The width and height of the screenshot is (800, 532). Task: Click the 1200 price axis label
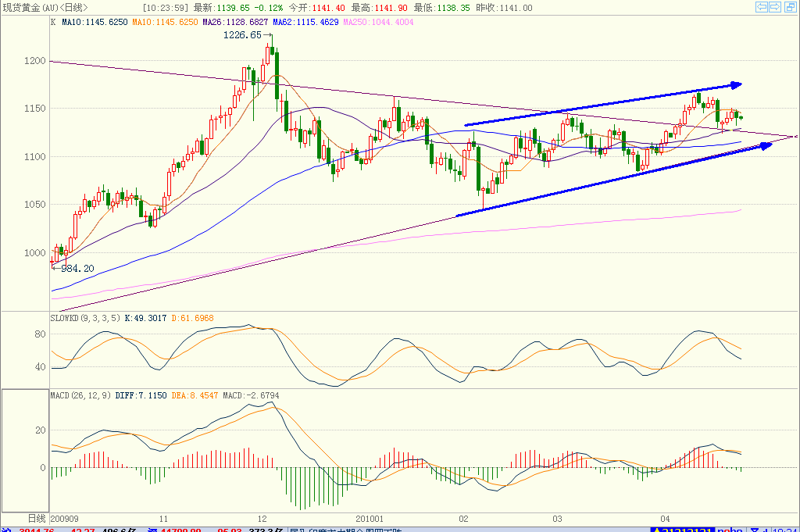click(34, 61)
